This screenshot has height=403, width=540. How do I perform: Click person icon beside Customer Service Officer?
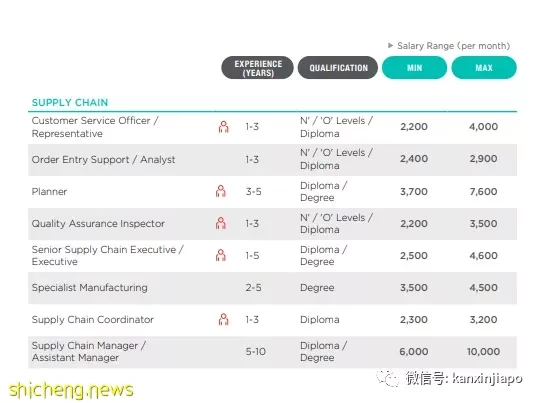(x=224, y=127)
